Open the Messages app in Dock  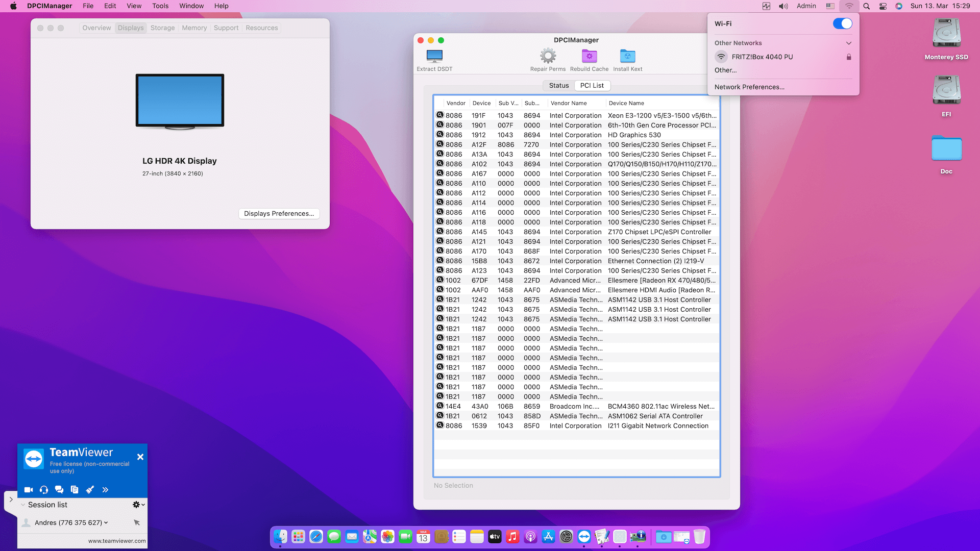(334, 537)
